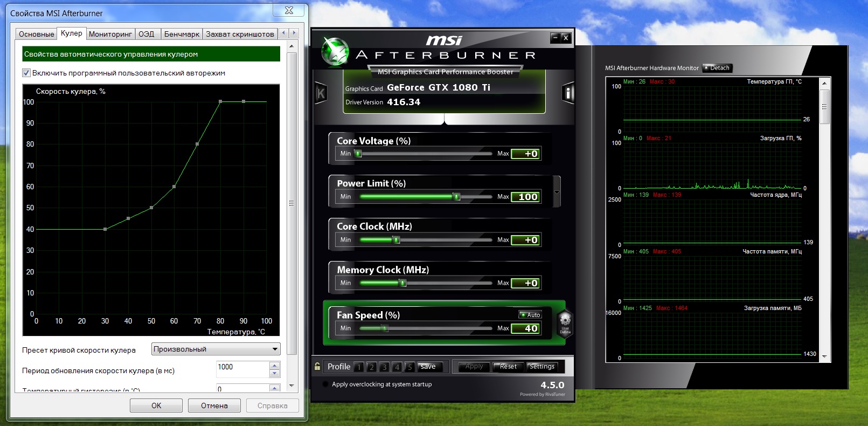Image resolution: width=868 pixels, height=426 pixels.
Task: Open the Мониторинг tab
Action: tap(110, 34)
